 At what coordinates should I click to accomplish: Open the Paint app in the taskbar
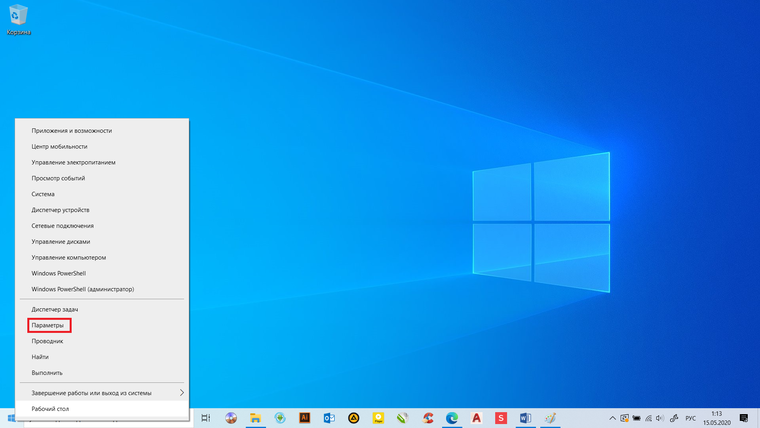(x=550, y=418)
